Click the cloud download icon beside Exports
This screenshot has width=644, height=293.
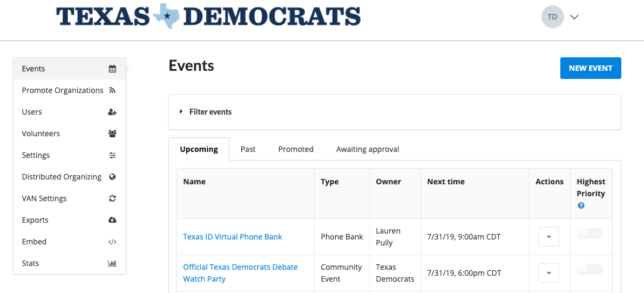click(x=112, y=219)
